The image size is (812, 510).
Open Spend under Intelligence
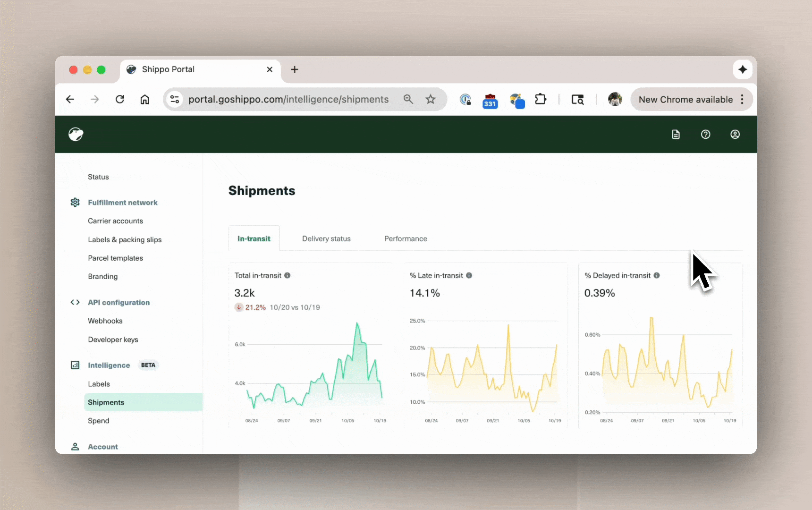(x=98, y=421)
